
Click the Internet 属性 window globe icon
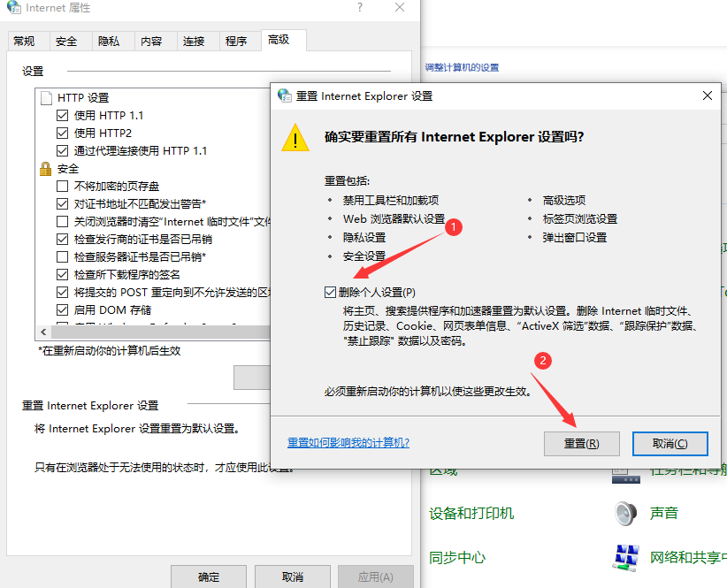14,7
